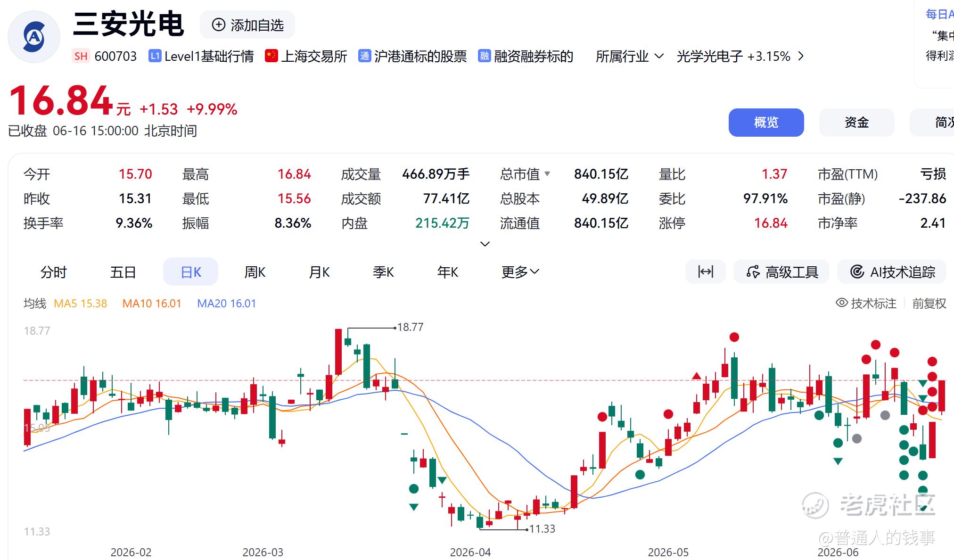Click the SH exchange badge icon
Image resolution: width=954 pixels, height=560 pixels.
(x=81, y=56)
